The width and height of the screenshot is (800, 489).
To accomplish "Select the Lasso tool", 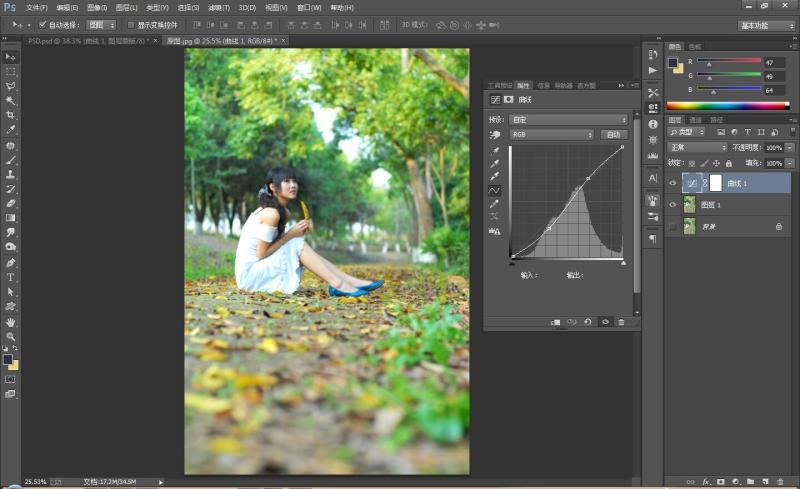I will 10,86.
